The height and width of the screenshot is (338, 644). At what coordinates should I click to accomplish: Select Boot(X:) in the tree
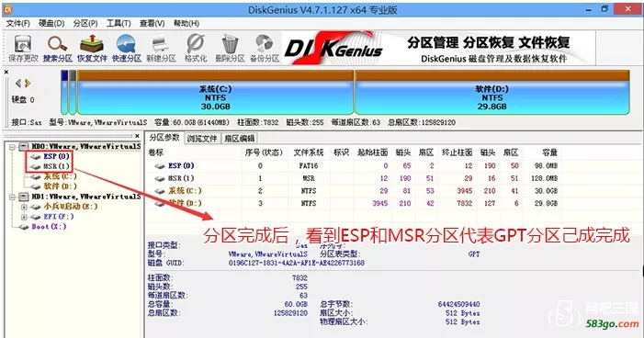49,227
